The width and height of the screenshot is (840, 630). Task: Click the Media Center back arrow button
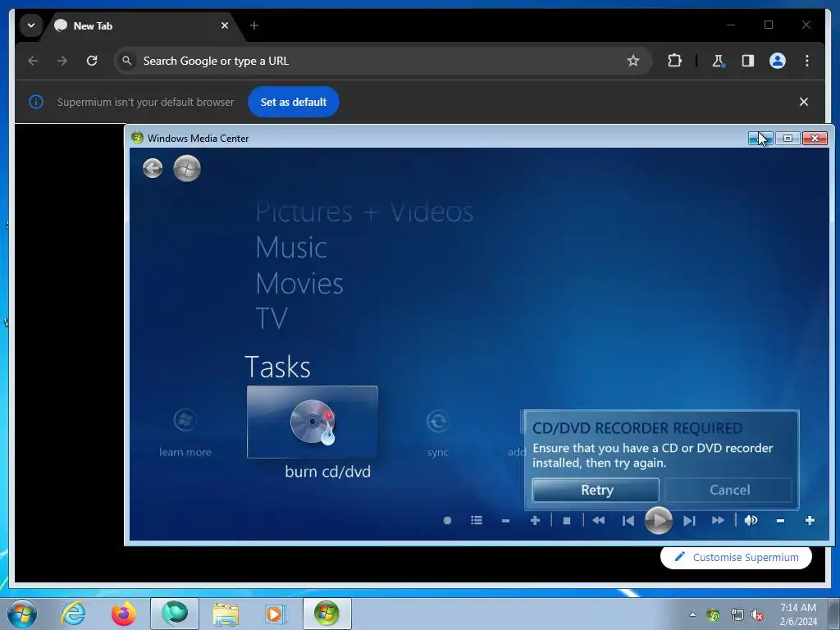[x=153, y=168]
